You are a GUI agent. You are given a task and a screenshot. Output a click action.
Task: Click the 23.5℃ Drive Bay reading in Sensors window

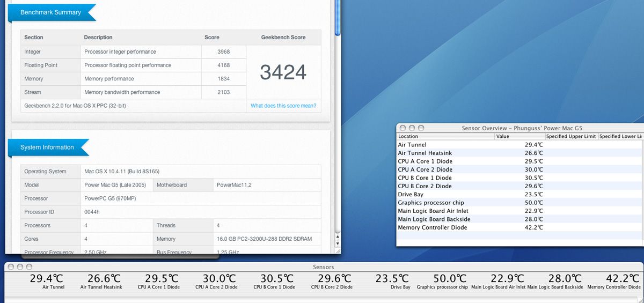(392, 279)
